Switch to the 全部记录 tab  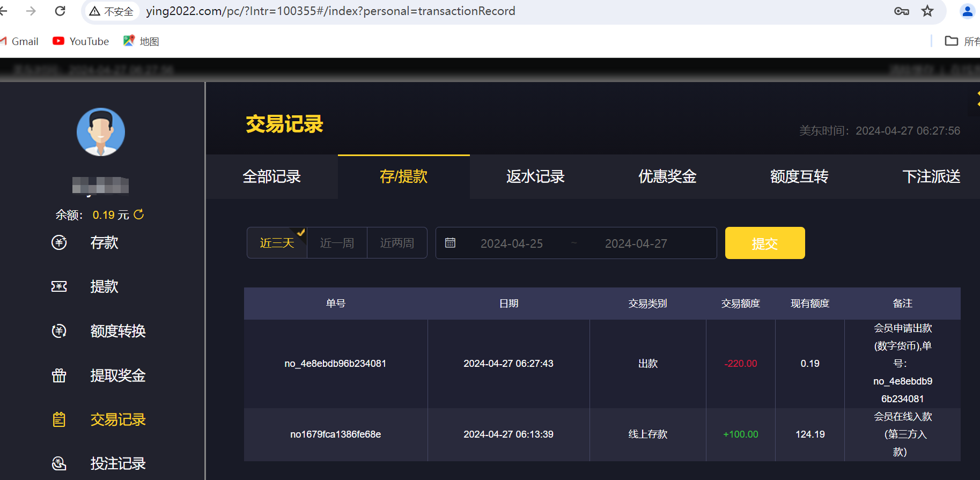(271, 176)
